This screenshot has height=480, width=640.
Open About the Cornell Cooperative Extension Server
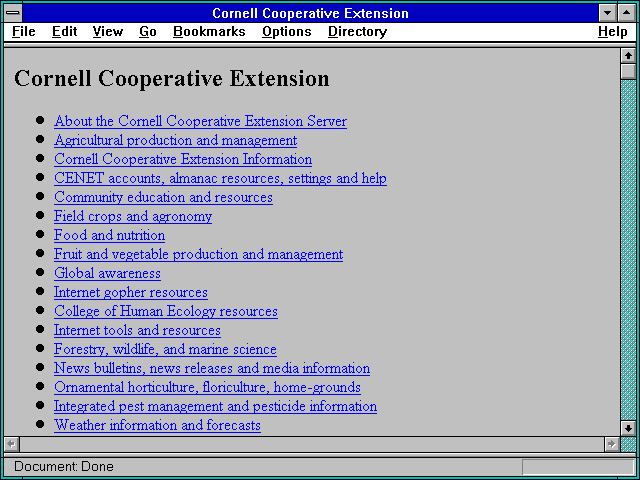(x=200, y=121)
